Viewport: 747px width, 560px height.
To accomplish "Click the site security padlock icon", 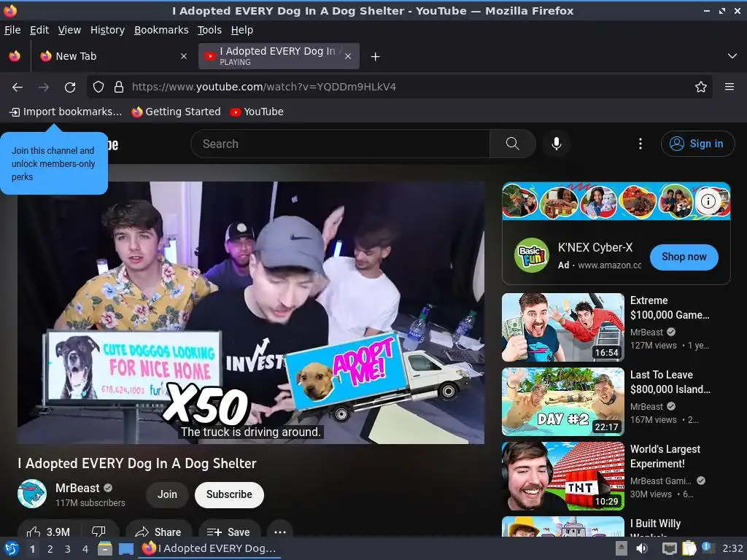I will point(119,87).
